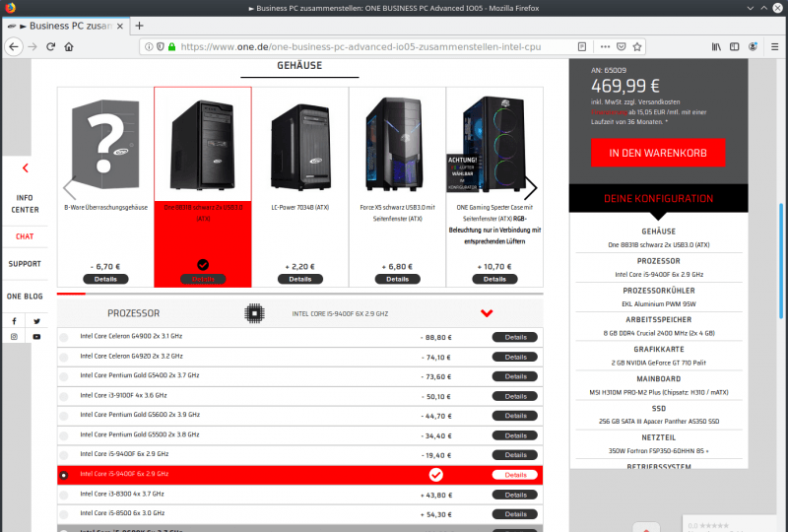The height and width of the screenshot is (532, 788).
Task: Open the ONE YouTube channel icon
Action: coord(36,337)
